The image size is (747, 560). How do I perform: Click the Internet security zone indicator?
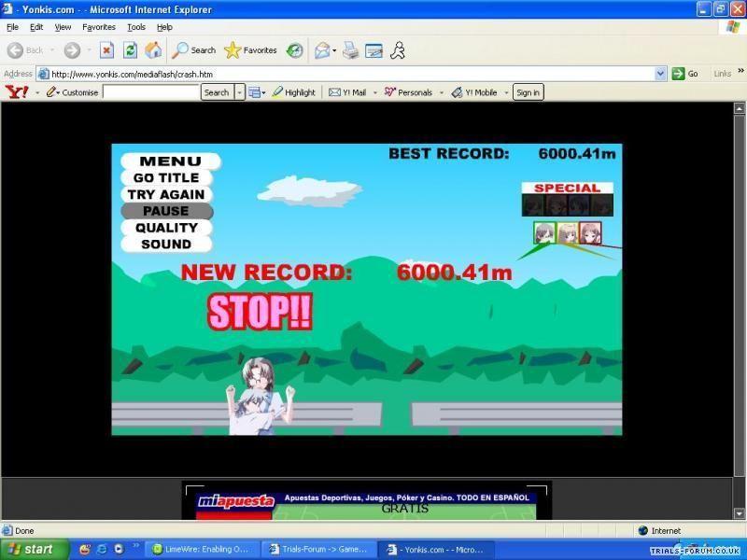pos(659,530)
